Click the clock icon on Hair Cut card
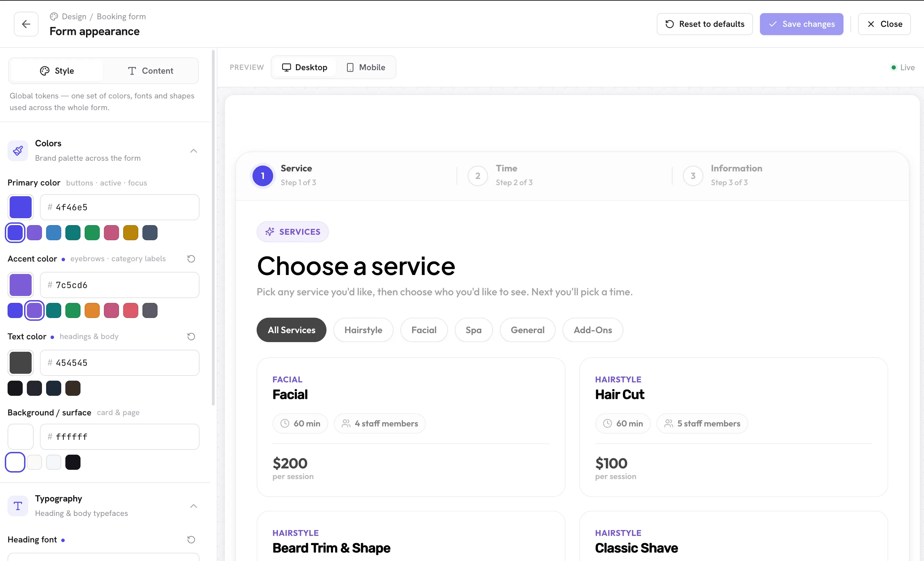 pos(608,423)
